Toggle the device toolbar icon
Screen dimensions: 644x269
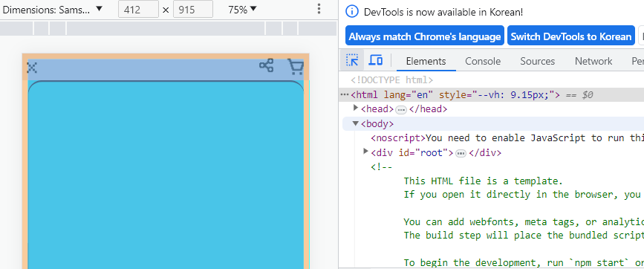(x=375, y=61)
